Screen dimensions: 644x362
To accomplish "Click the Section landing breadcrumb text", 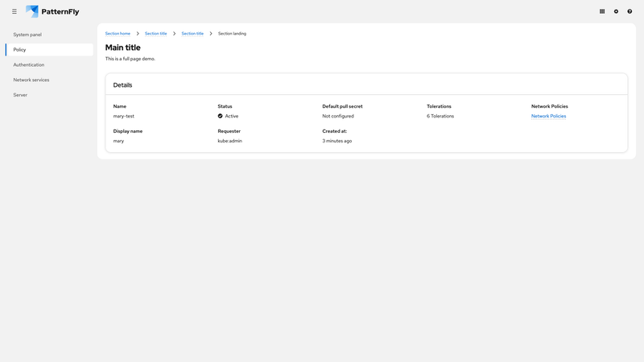I will [232, 34].
